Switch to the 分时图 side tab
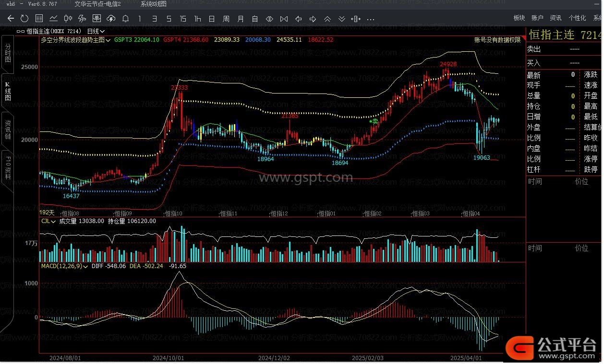The height and width of the screenshot is (364, 604). 8,53
